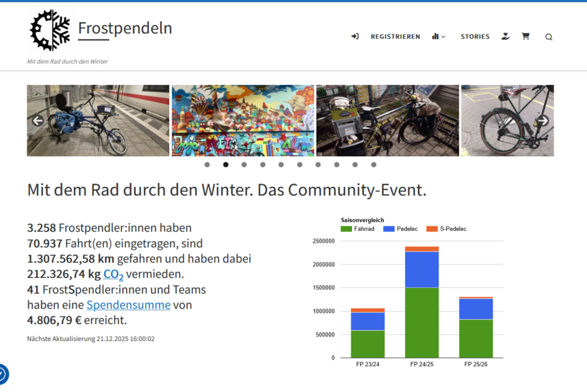
Task: Click the blue round badge at bottom-left
Action: (2, 374)
